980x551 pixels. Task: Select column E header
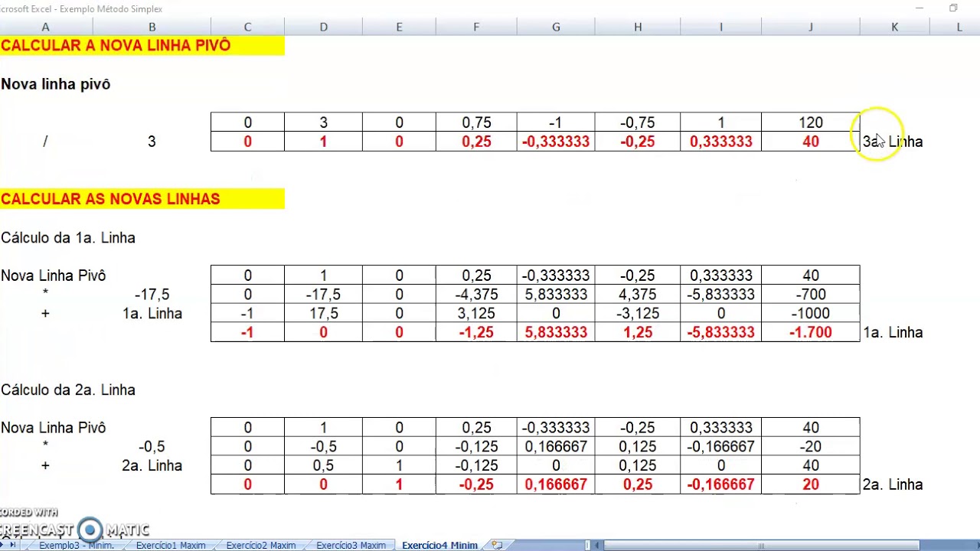(399, 27)
